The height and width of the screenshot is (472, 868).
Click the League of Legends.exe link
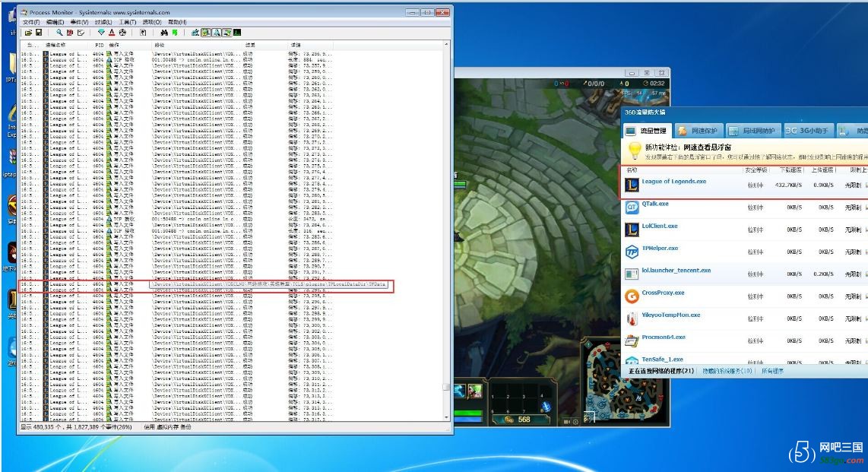(673, 181)
